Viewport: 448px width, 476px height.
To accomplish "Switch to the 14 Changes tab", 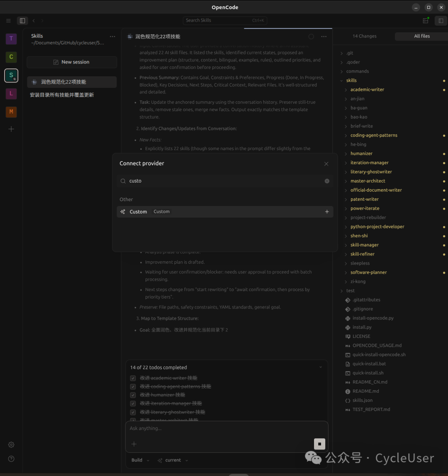I will 364,36.
